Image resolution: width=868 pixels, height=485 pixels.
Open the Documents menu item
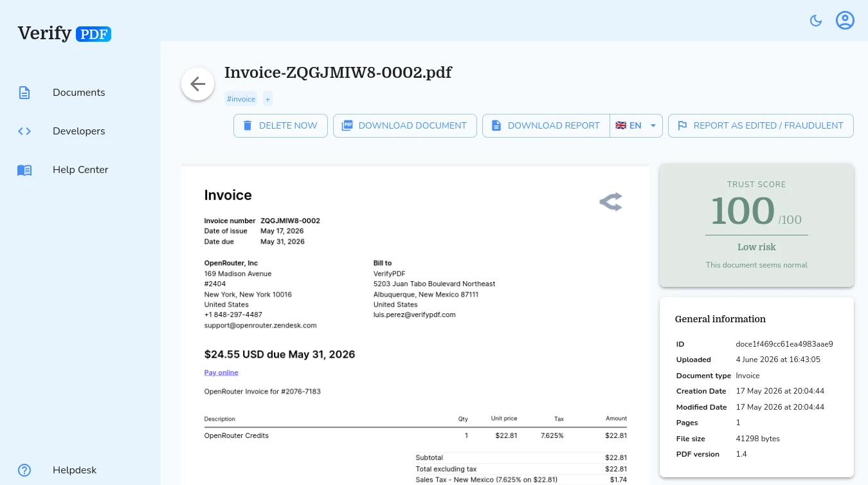click(x=78, y=93)
